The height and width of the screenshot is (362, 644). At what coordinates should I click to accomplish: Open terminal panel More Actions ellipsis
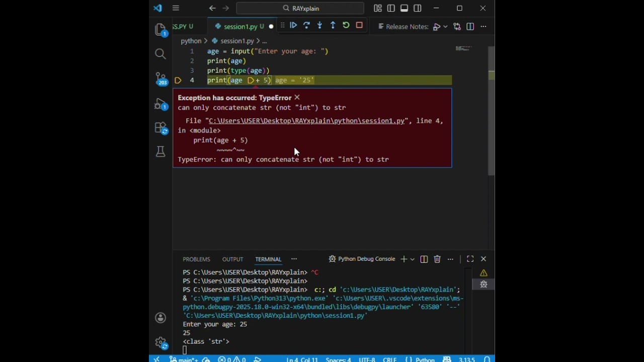pyautogui.click(x=450, y=259)
